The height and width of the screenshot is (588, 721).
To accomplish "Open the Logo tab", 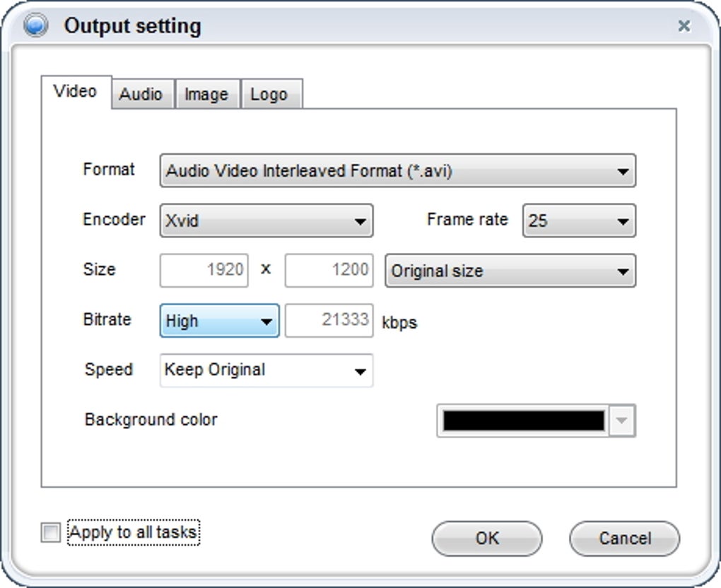I will (x=269, y=95).
